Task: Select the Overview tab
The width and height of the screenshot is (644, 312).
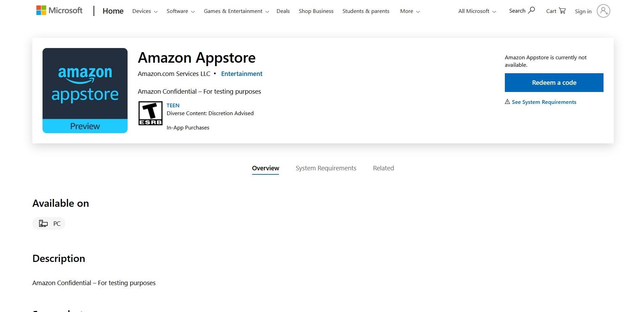Action: pyautogui.click(x=265, y=168)
